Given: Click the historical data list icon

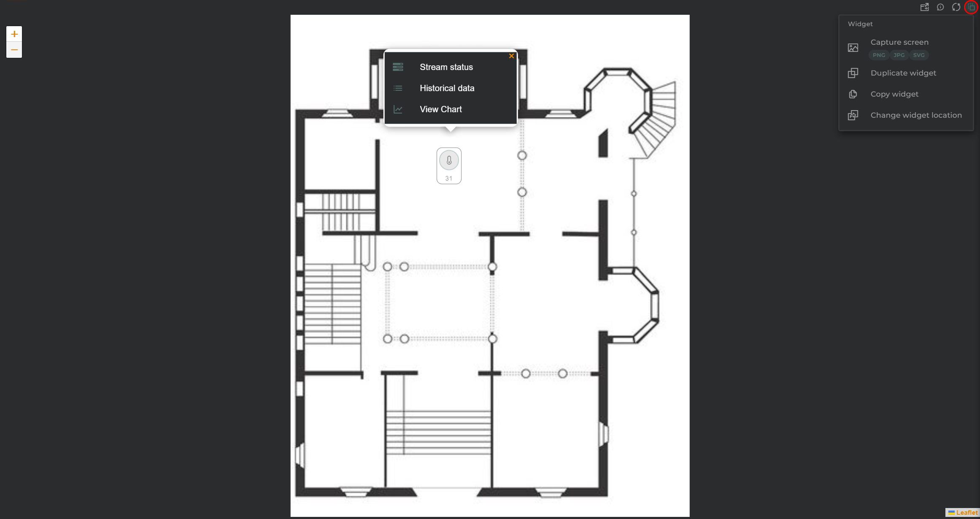Looking at the screenshot, I should tap(398, 88).
